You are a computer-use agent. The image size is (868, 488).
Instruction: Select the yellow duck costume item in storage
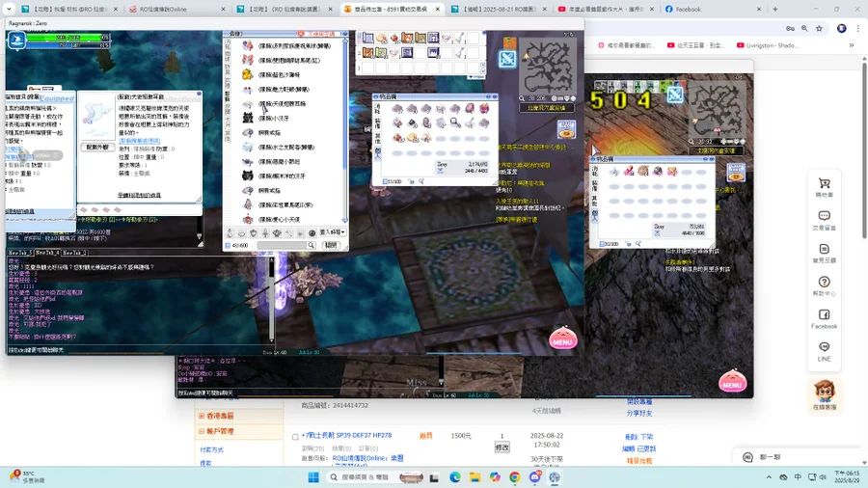(x=248, y=74)
